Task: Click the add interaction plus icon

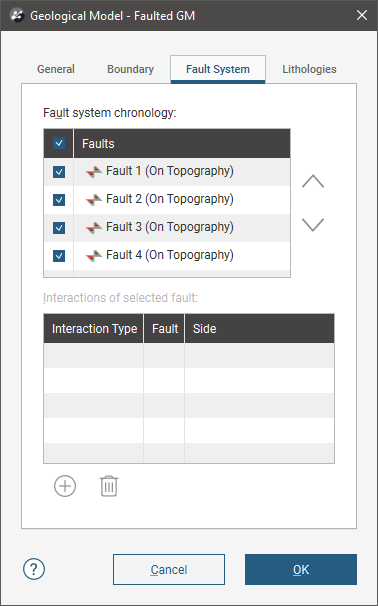Action: 65,486
